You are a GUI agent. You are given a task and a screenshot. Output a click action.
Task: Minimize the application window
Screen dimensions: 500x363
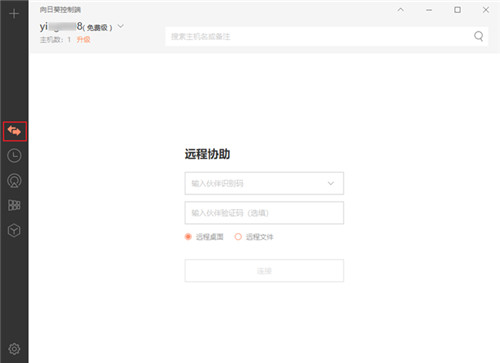click(x=429, y=10)
